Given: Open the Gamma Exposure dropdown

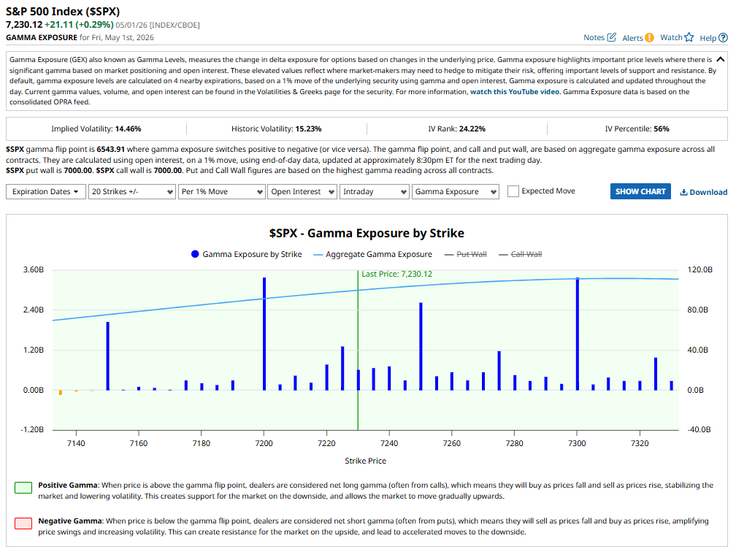Looking at the screenshot, I should (455, 191).
